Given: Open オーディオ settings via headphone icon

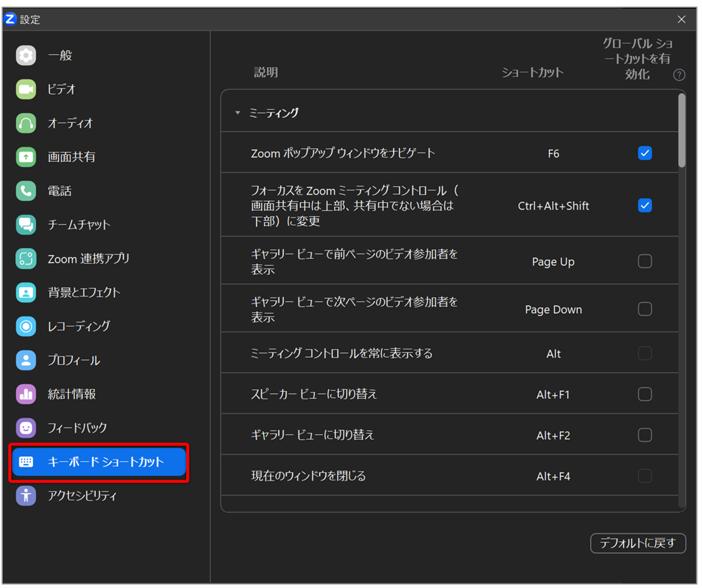Looking at the screenshot, I should point(26,123).
